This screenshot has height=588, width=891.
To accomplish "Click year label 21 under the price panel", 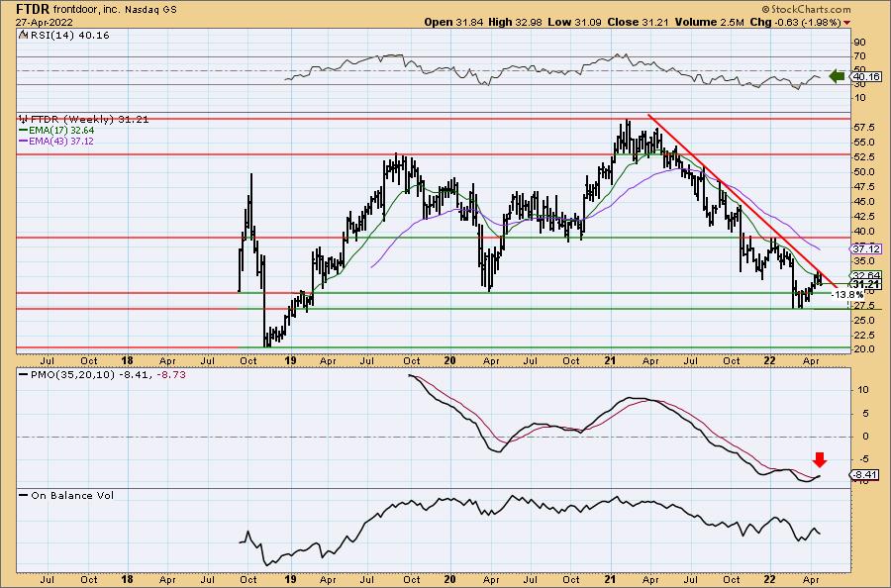I will 610,360.
